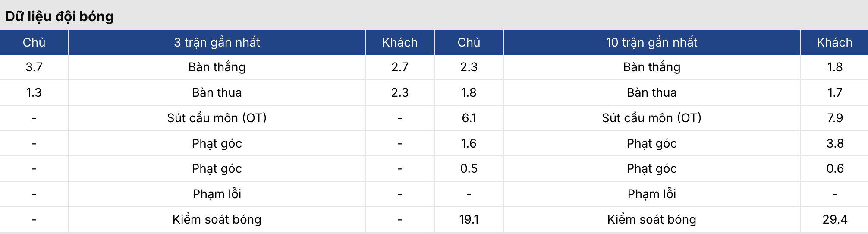Click the 'Dữ liệu đội bóng' section title

click(x=60, y=16)
